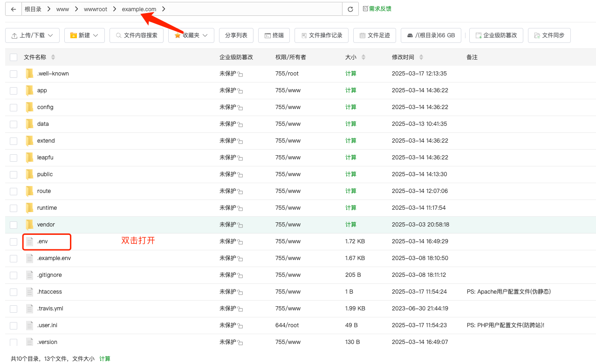Open file sync (文件同步)
The image size is (596, 364).
pos(549,35)
